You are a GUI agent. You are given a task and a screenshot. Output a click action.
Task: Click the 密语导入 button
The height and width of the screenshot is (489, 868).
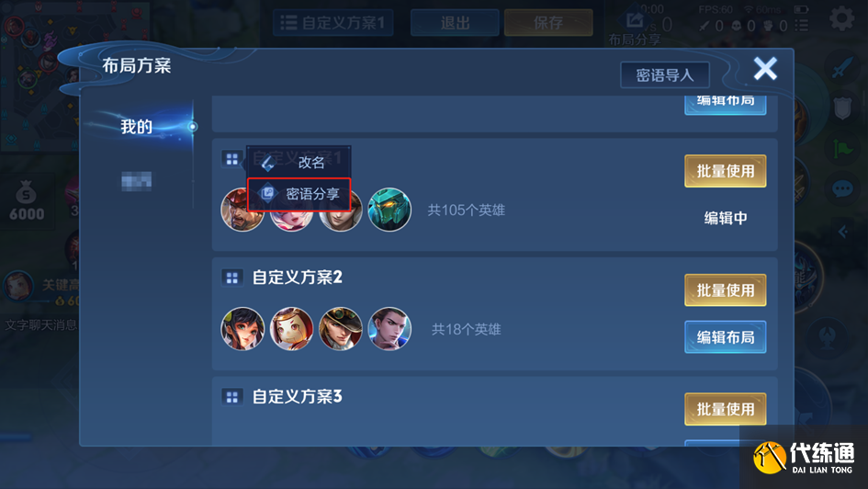(x=665, y=74)
